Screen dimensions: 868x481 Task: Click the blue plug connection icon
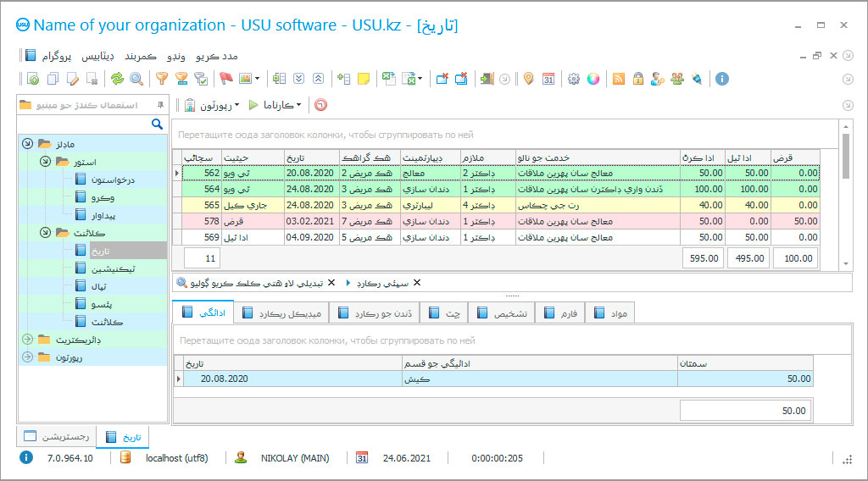[x=697, y=79]
